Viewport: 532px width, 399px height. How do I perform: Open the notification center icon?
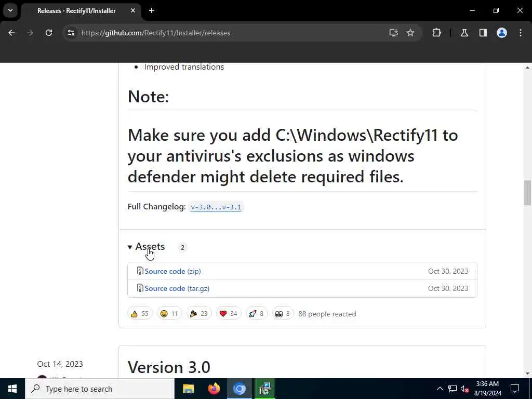(515, 389)
